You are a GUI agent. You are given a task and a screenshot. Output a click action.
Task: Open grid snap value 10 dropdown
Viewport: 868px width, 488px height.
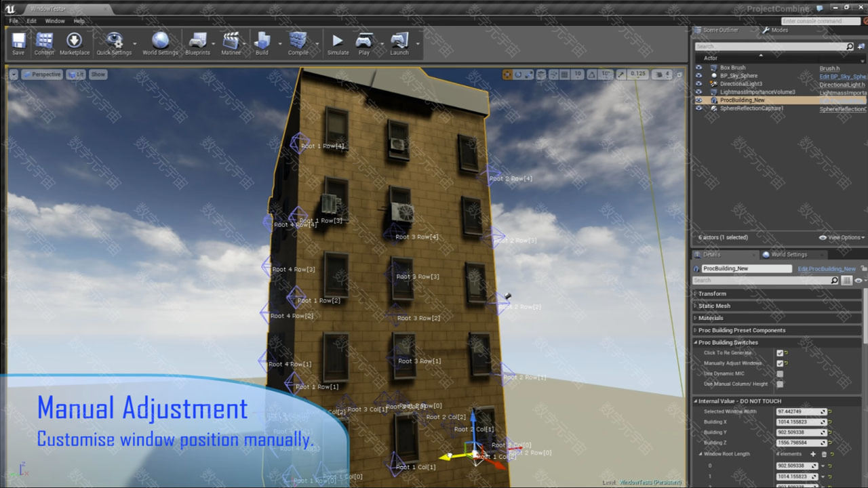click(x=578, y=75)
